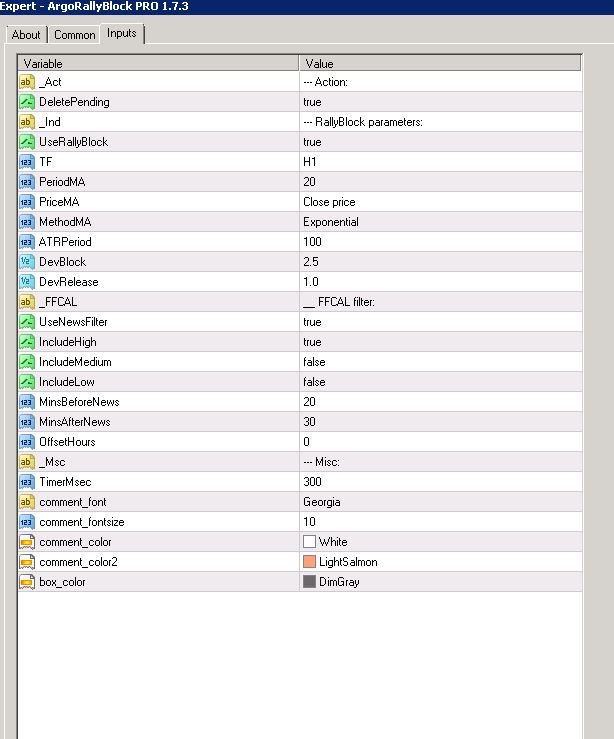
Task: Click the string icon beside _FFCAL
Action: [27, 302]
